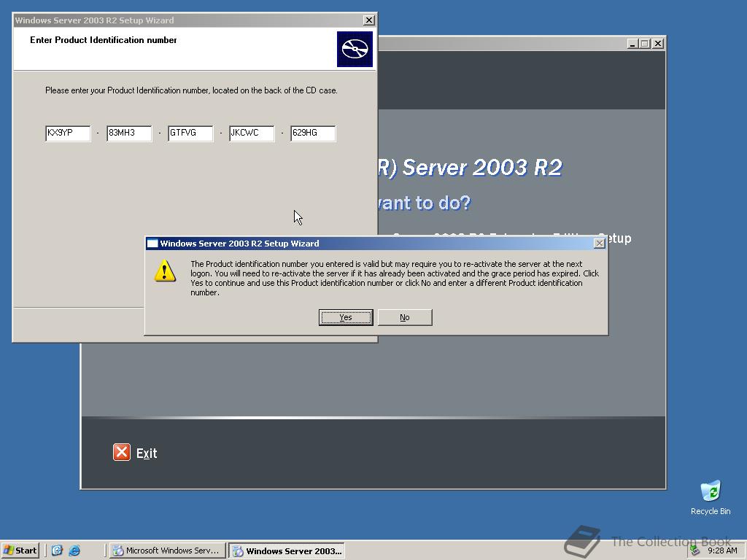The image size is (747, 560).
Task: Click the Show Desktop quick launch icon
Action: 57,551
